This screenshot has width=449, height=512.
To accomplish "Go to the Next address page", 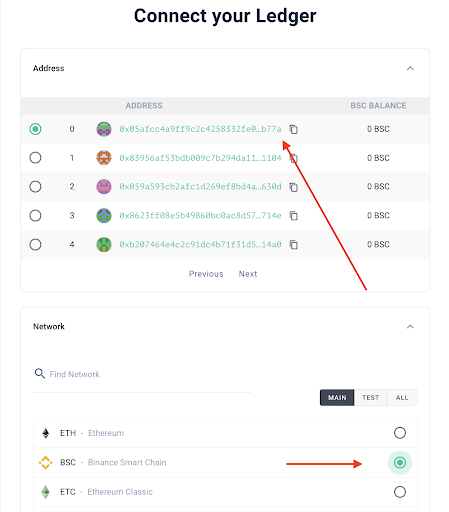I will tap(248, 274).
